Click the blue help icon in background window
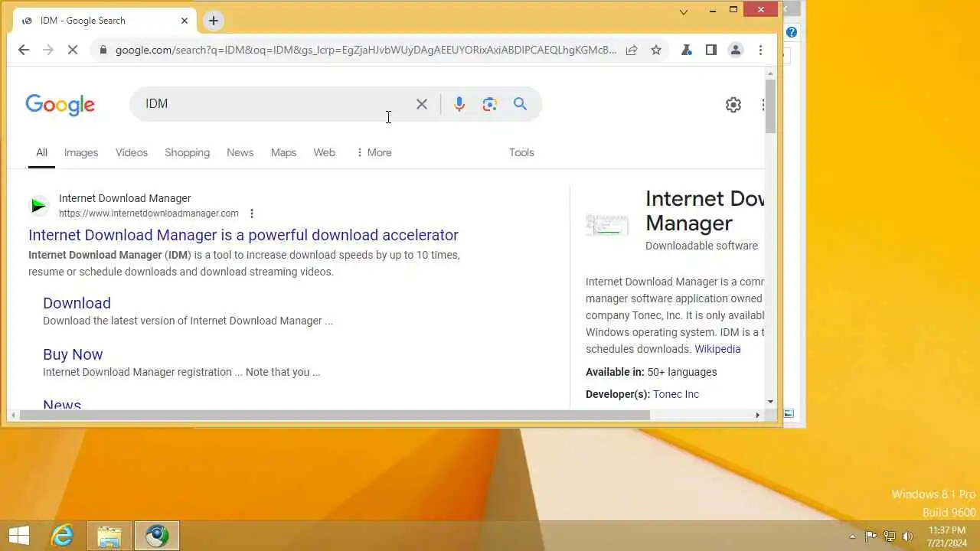Image resolution: width=980 pixels, height=551 pixels. coord(792,32)
